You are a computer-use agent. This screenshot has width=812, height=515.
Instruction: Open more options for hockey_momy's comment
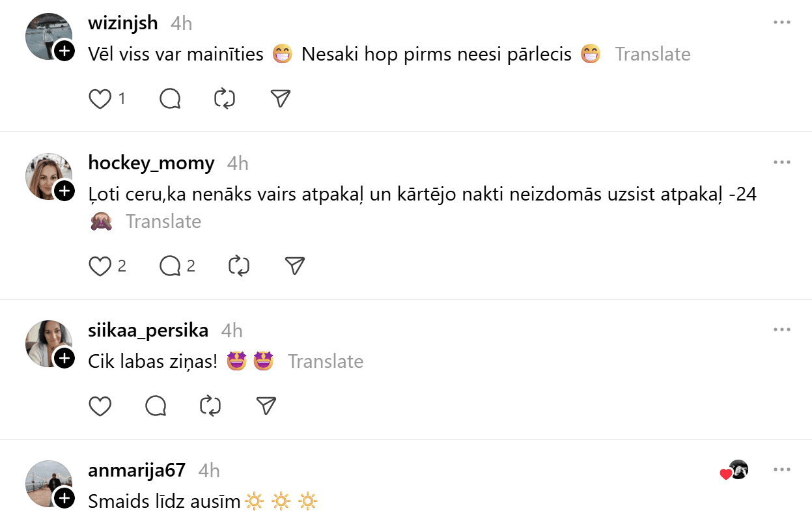(781, 162)
